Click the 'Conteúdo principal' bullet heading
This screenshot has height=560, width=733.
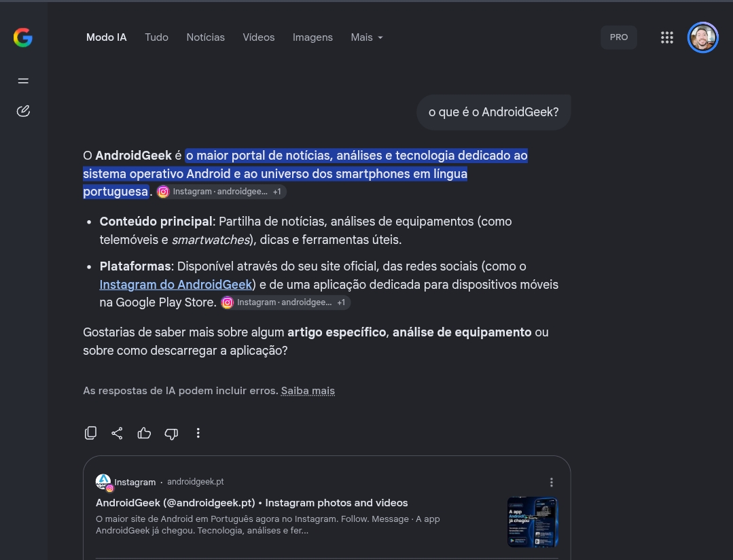point(156,222)
